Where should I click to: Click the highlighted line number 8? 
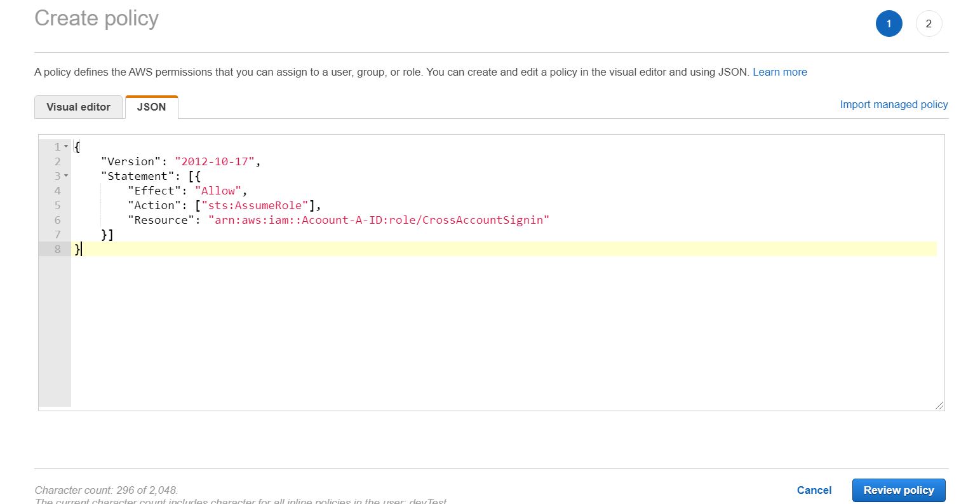(x=57, y=249)
